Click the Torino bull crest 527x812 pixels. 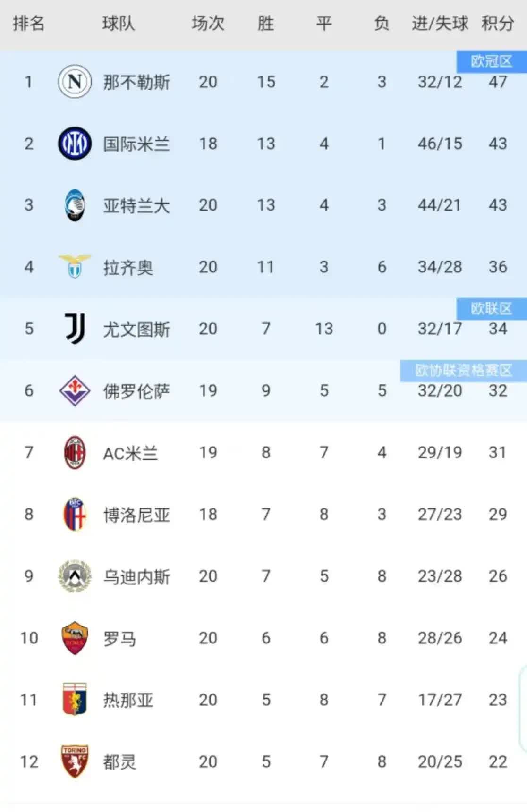click(75, 761)
